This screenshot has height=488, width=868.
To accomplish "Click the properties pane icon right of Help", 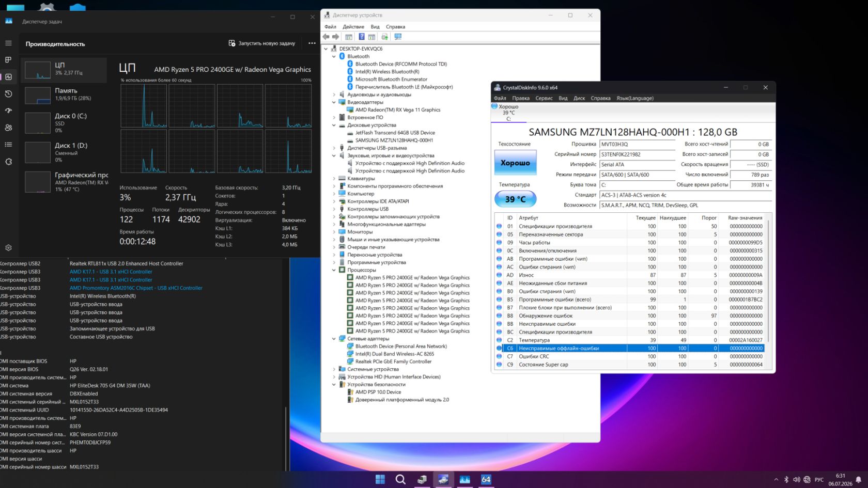I will pyautogui.click(x=371, y=37).
